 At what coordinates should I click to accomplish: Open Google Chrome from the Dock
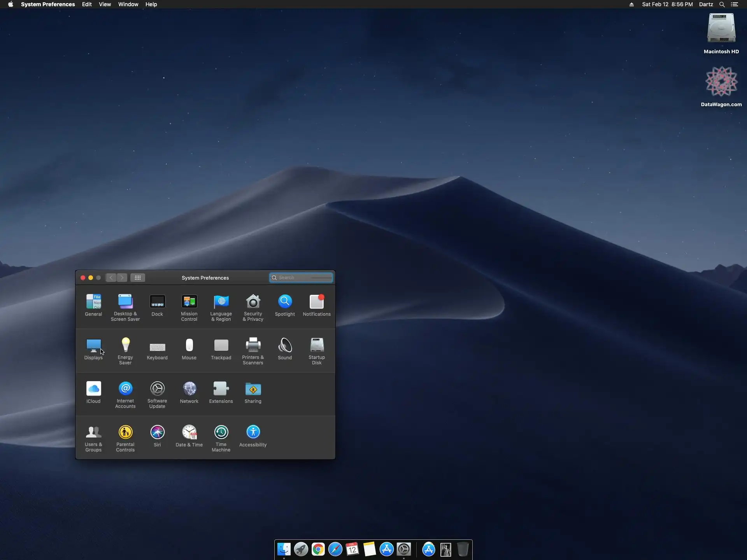tap(318, 549)
